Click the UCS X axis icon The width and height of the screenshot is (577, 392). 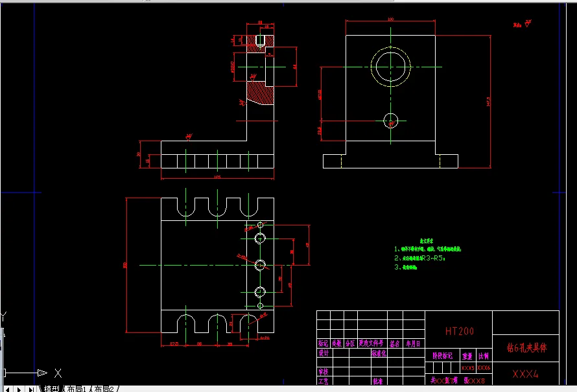coord(58,373)
